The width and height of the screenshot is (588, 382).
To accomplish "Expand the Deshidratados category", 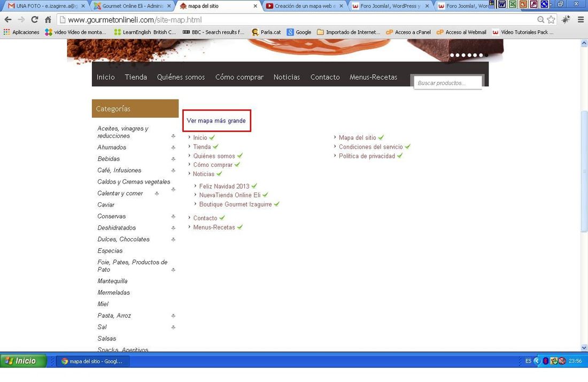I will (173, 228).
